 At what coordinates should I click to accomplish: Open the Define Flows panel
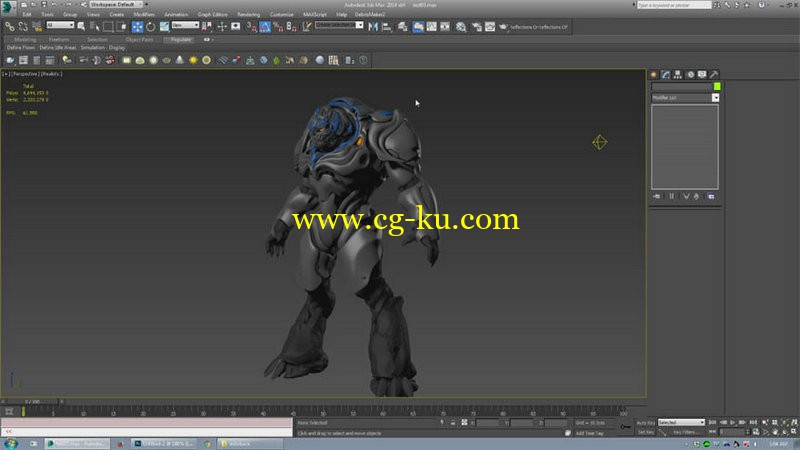pos(21,47)
